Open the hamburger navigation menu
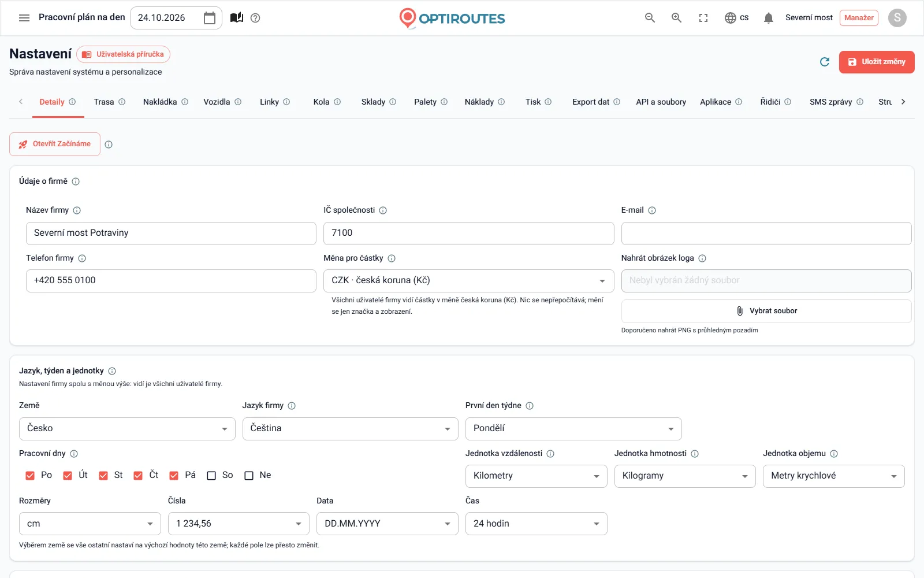Viewport: 924px width, 578px height. [x=24, y=18]
